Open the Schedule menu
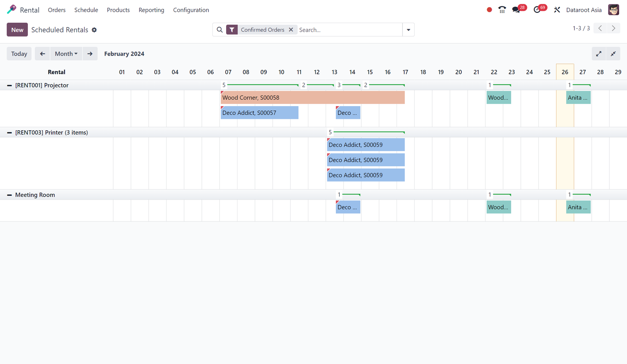Image resolution: width=627 pixels, height=364 pixels. pyautogui.click(x=86, y=10)
